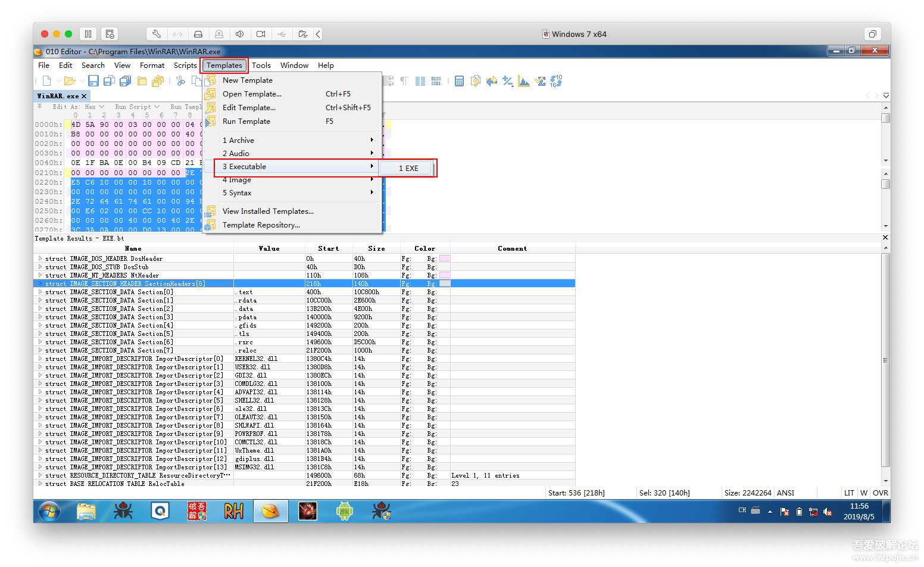This screenshot has width=924, height=567.
Task: Close the Template Results panel
Action: coord(885,238)
